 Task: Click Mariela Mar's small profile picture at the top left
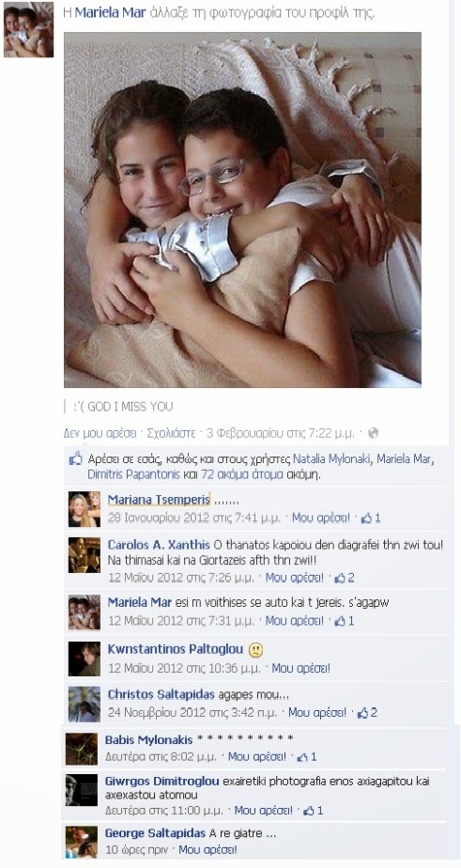click(x=29, y=30)
